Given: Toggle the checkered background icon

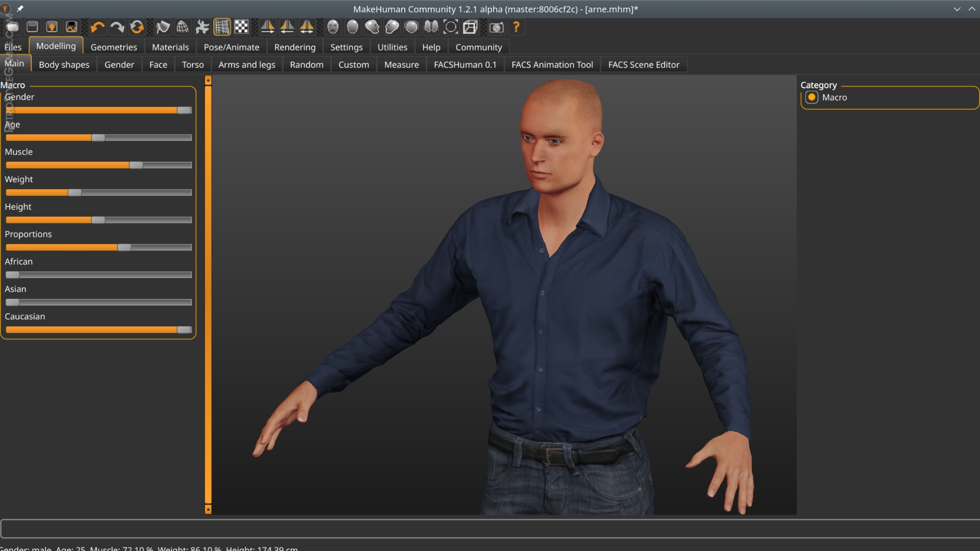Looking at the screenshot, I should click(x=241, y=27).
